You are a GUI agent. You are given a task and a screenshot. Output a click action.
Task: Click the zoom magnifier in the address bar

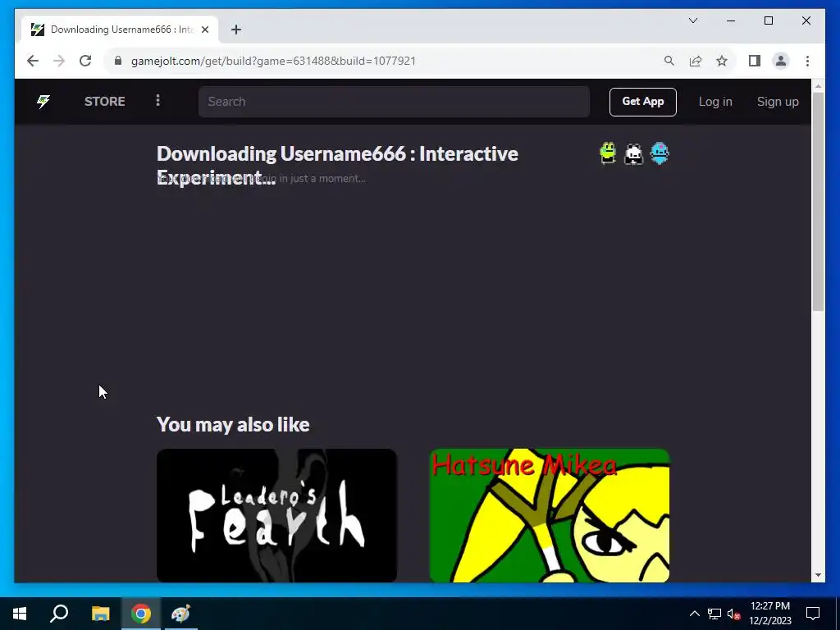(669, 61)
